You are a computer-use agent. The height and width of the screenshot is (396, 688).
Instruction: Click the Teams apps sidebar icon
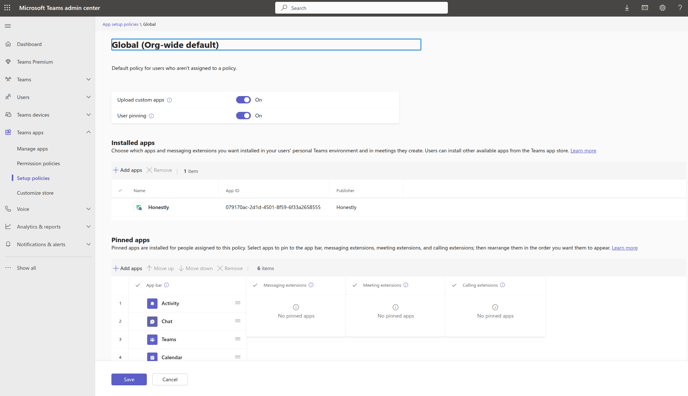(8, 132)
